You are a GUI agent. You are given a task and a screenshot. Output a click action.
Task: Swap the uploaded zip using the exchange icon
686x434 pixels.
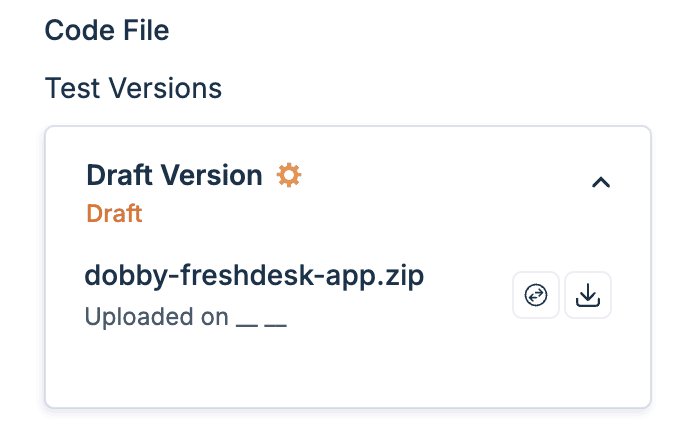point(536,296)
